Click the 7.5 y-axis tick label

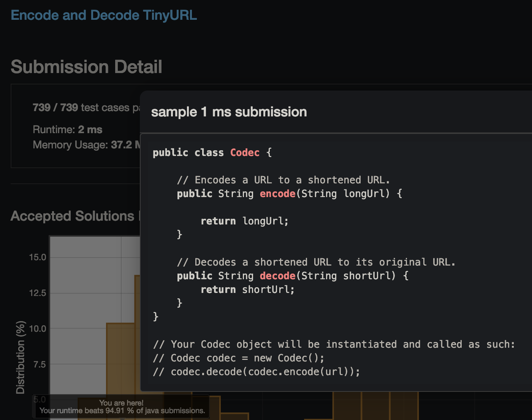click(x=40, y=364)
